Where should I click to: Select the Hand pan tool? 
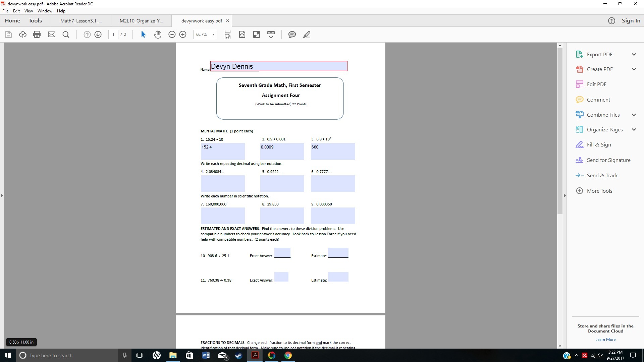tap(158, 35)
